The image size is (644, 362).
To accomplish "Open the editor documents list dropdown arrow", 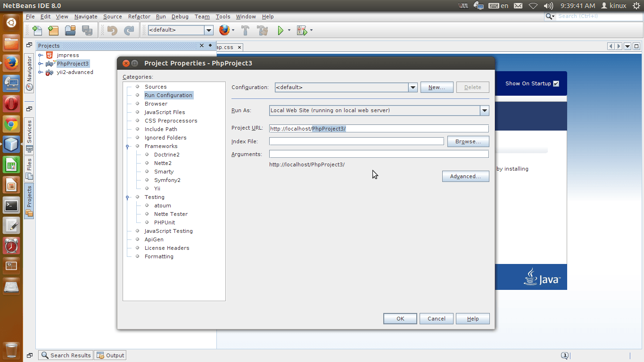I will pos(627,46).
